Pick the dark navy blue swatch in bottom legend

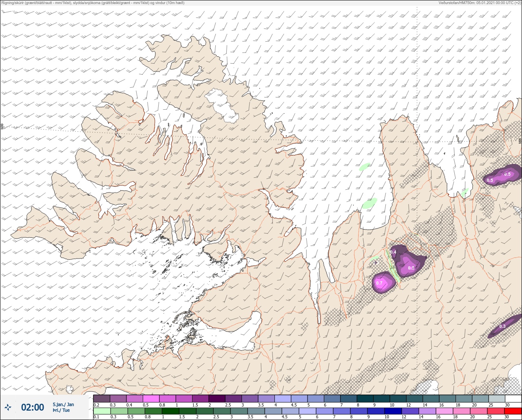393,411
